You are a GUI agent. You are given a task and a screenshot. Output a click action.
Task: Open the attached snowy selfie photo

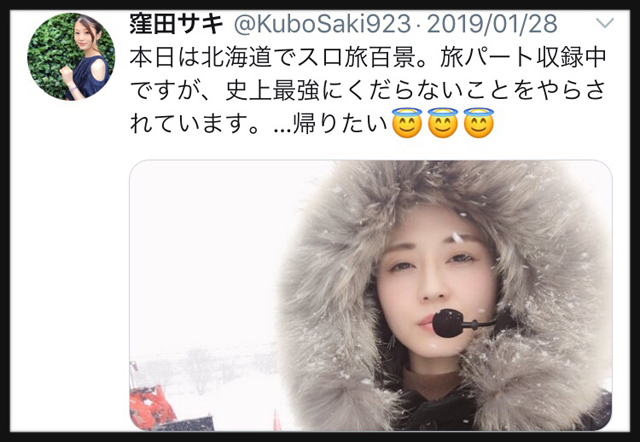coord(371,295)
